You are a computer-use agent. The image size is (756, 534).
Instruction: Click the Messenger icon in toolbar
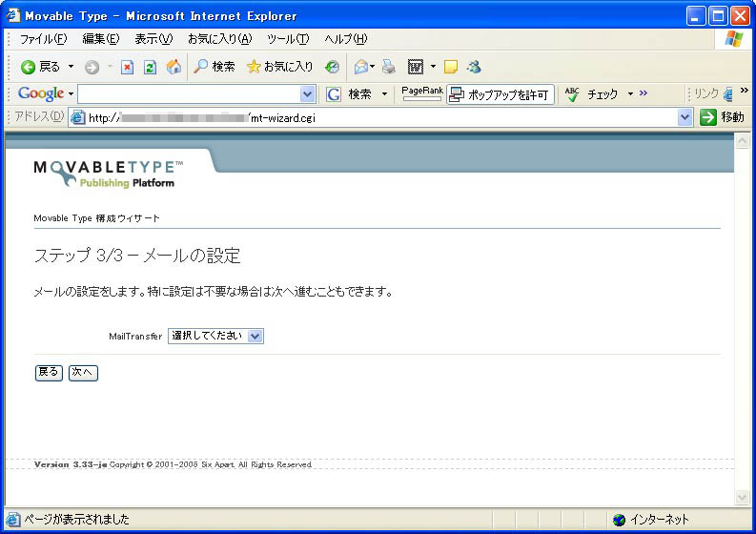(474, 67)
